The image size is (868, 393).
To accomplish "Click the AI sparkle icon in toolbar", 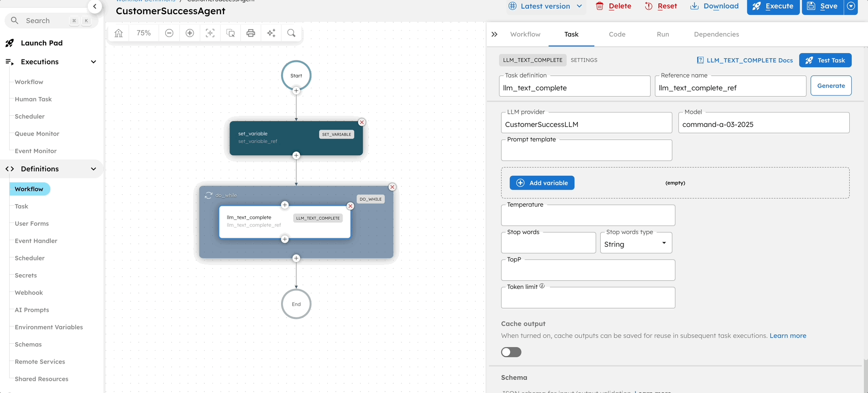I will (x=271, y=33).
